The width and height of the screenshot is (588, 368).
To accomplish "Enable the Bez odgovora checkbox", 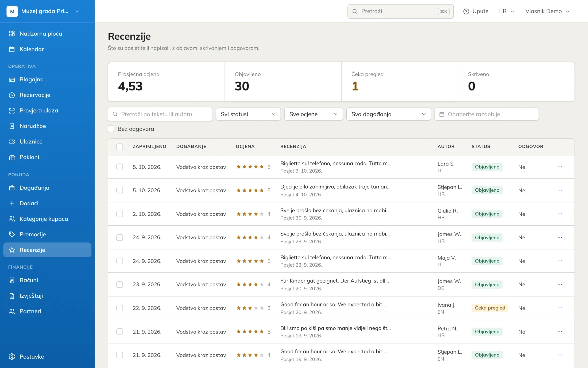I will (111, 129).
